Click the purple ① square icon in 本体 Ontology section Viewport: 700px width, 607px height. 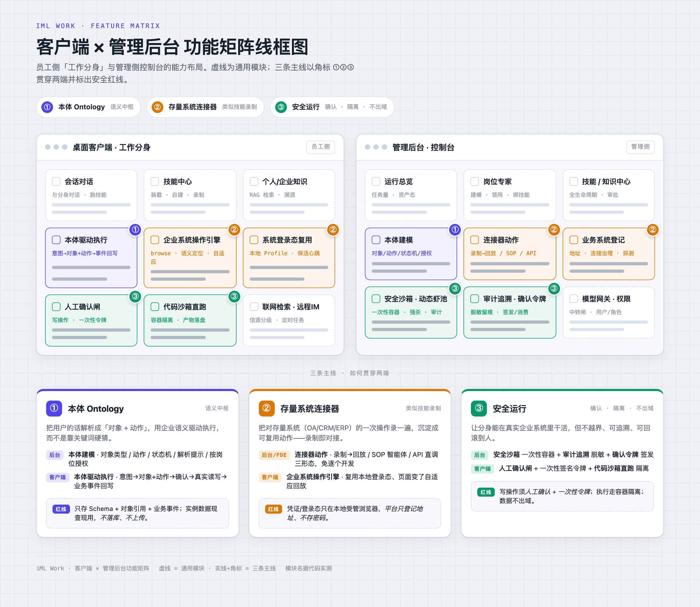(54, 409)
